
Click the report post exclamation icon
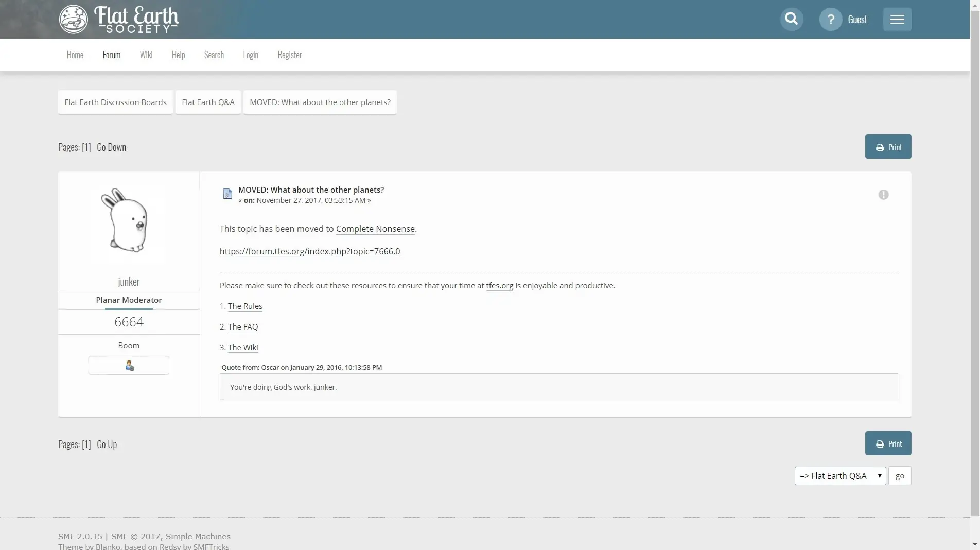click(x=883, y=194)
